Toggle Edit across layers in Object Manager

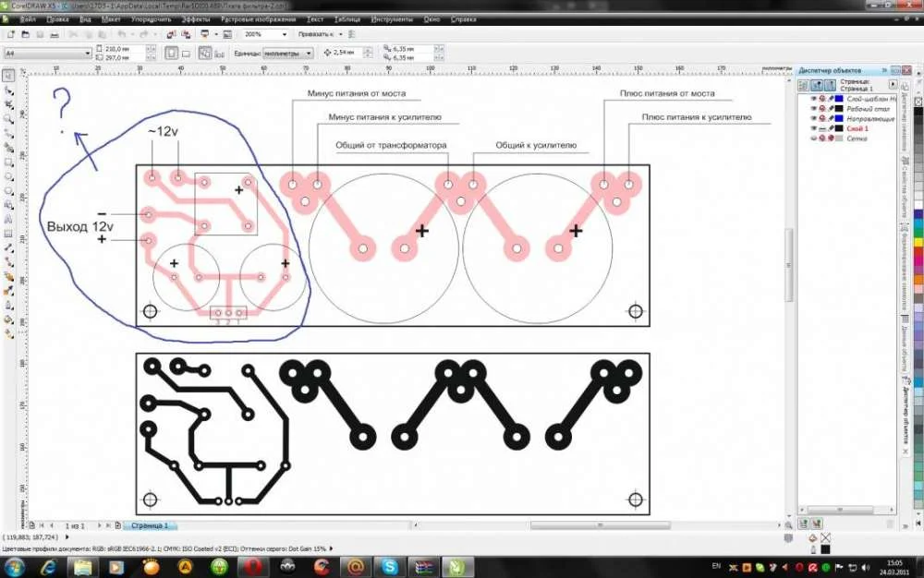pyautogui.click(x=817, y=85)
